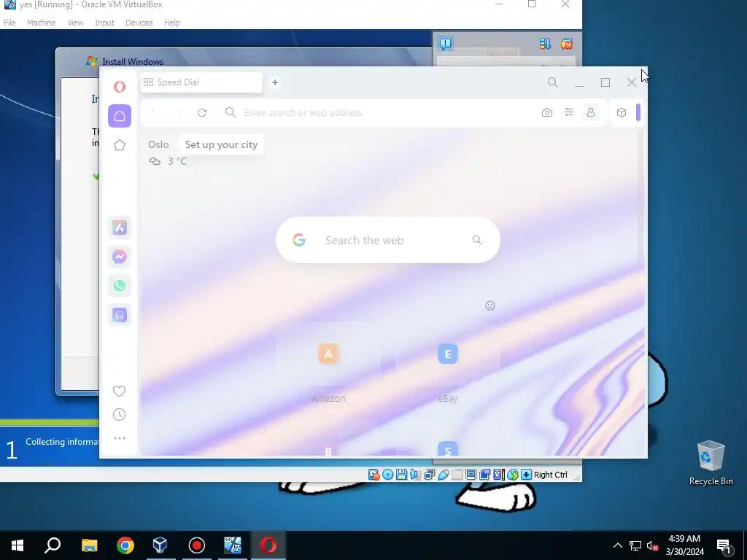Open Aria AI in Opera sidebar

tap(120, 227)
